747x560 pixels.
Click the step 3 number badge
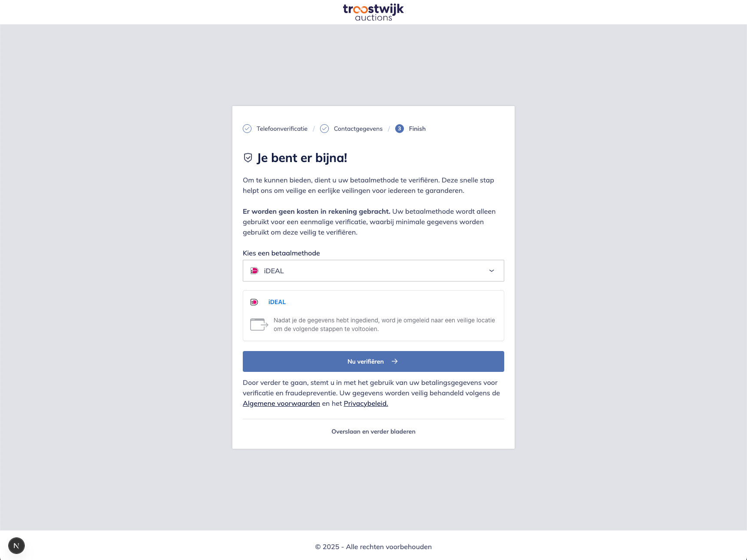click(400, 129)
